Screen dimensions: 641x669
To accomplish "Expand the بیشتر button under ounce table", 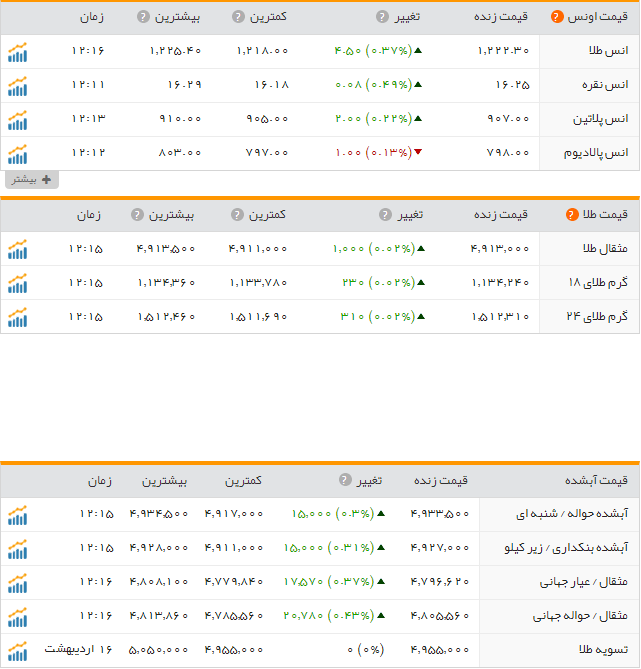I will tap(32, 180).
